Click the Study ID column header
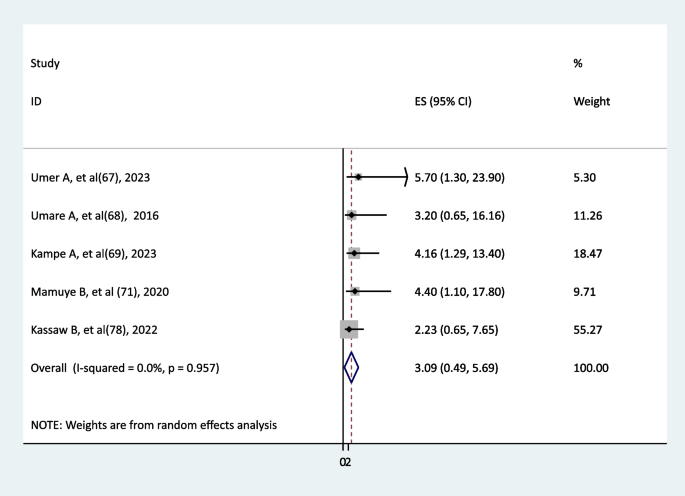685x496 pixels. 46,83
